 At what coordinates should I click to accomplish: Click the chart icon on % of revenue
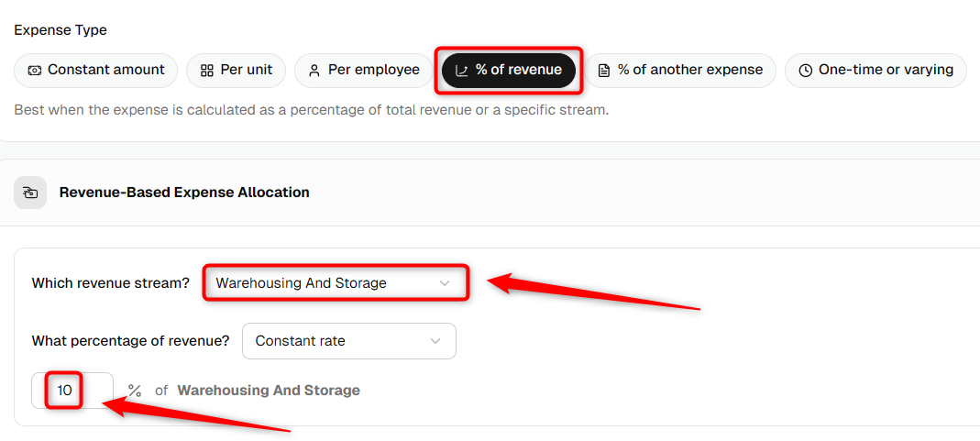(462, 71)
